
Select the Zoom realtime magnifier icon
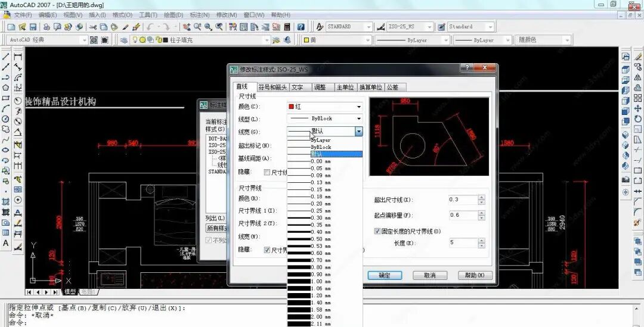(197, 27)
